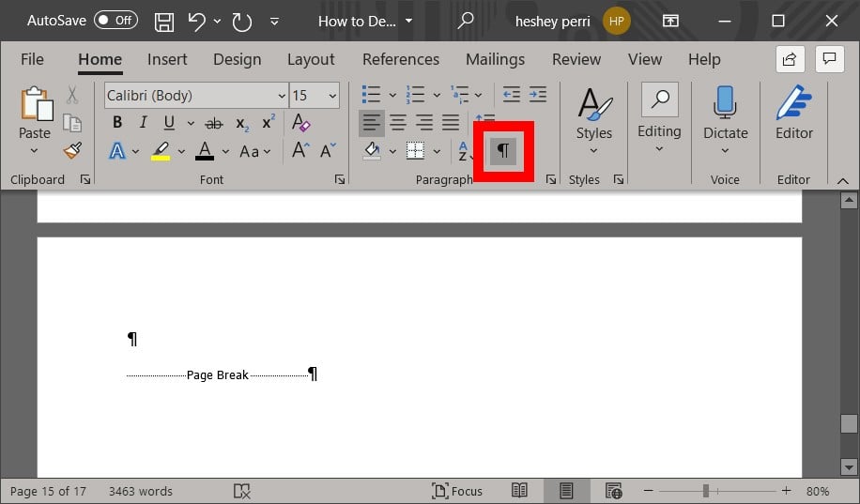Open the References tab
The height and width of the screenshot is (504, 860).
401,59
